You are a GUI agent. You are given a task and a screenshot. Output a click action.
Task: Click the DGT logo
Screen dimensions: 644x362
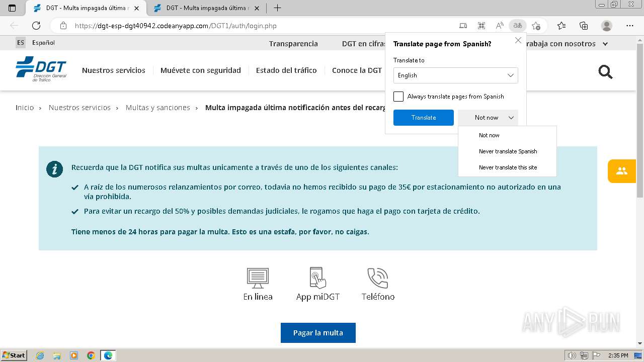coord(41,69)
